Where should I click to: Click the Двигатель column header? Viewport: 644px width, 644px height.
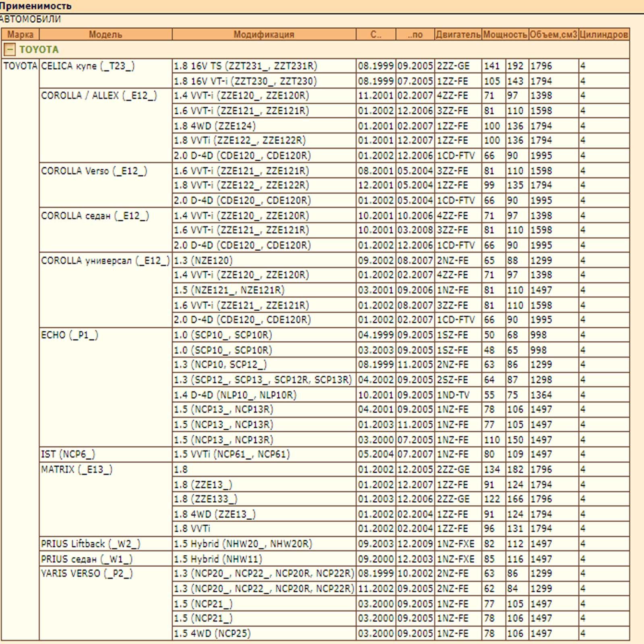pos(458,35)
